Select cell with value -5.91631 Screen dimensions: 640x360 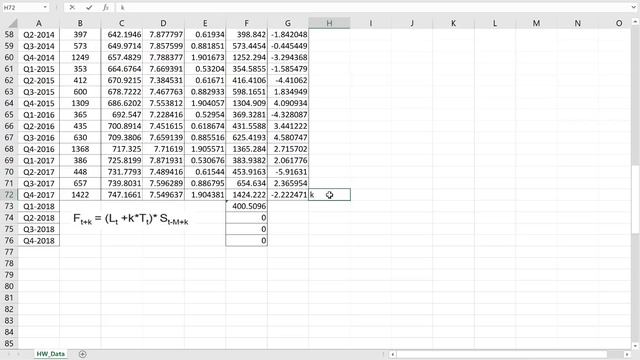pos(288,172)
